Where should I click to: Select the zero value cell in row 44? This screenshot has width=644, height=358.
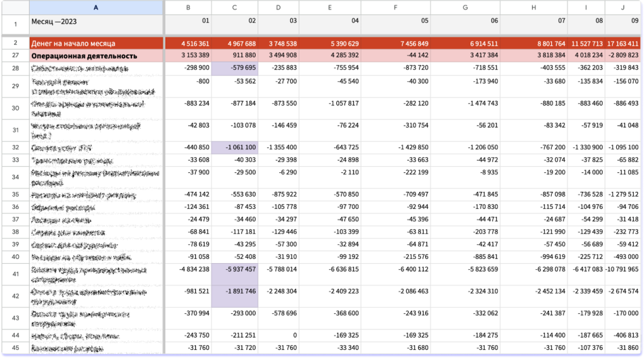278,335
